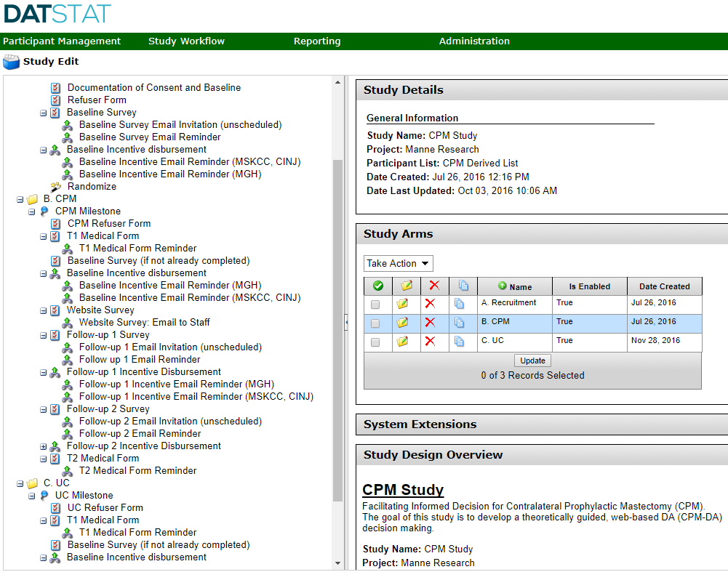Click the Randomize wand icon

click(x=56, y=187)
